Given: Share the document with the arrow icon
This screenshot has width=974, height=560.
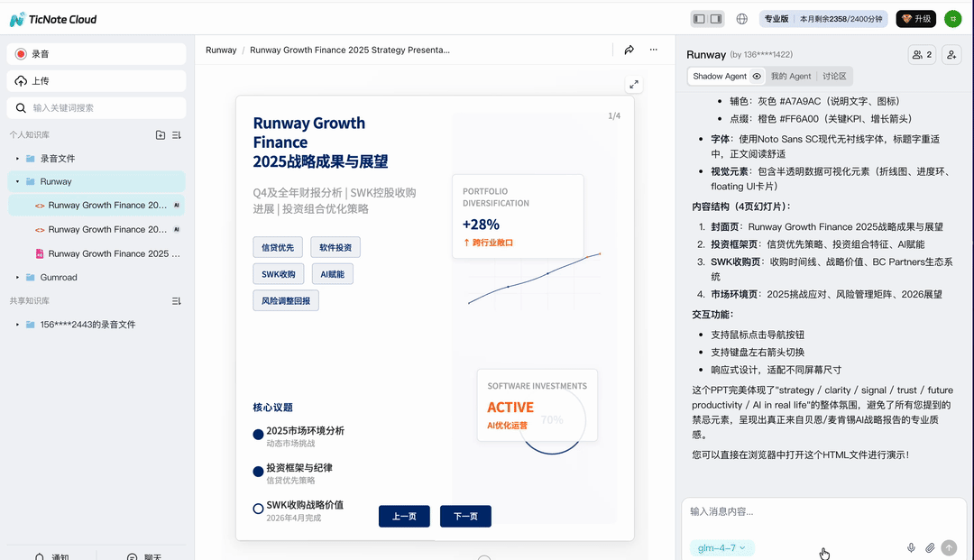Looking at the screenshot, I should (x=629, y=50).
